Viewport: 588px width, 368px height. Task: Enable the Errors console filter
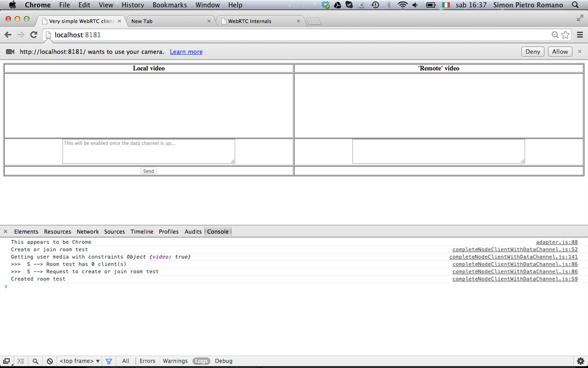click(x=147, y=361)
